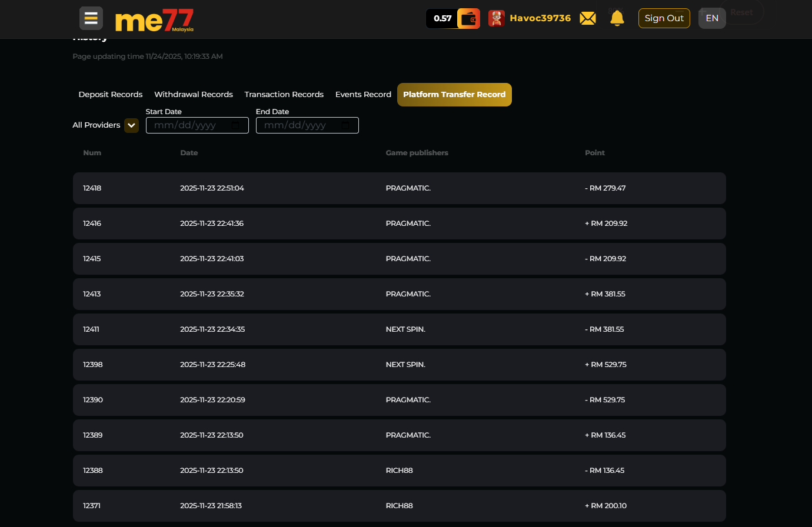Image resolution: width=812 pixels, height=527 pixels.
Task: Open the Withdrawal Records tab
Action: click(x=193, y=94)
